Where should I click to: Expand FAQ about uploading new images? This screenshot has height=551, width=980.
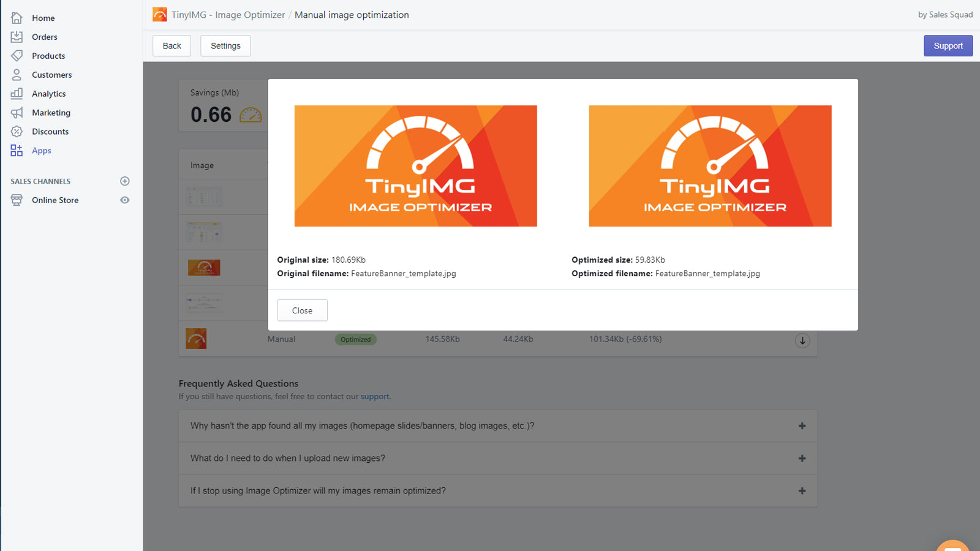pos(498,459)
